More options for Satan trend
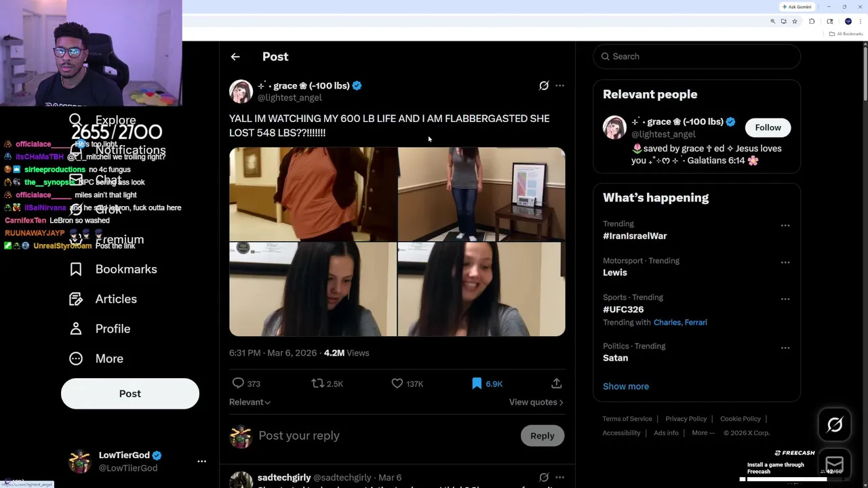 785,348
